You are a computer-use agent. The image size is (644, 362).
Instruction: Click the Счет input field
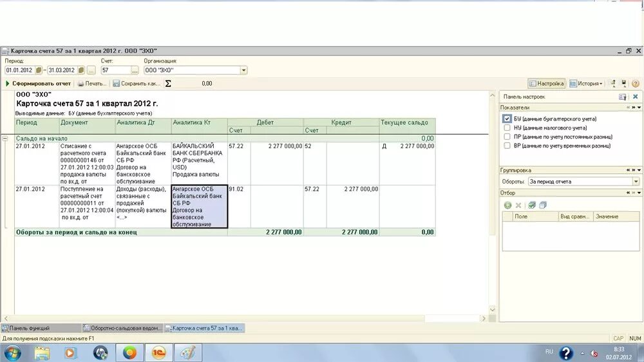116,70
